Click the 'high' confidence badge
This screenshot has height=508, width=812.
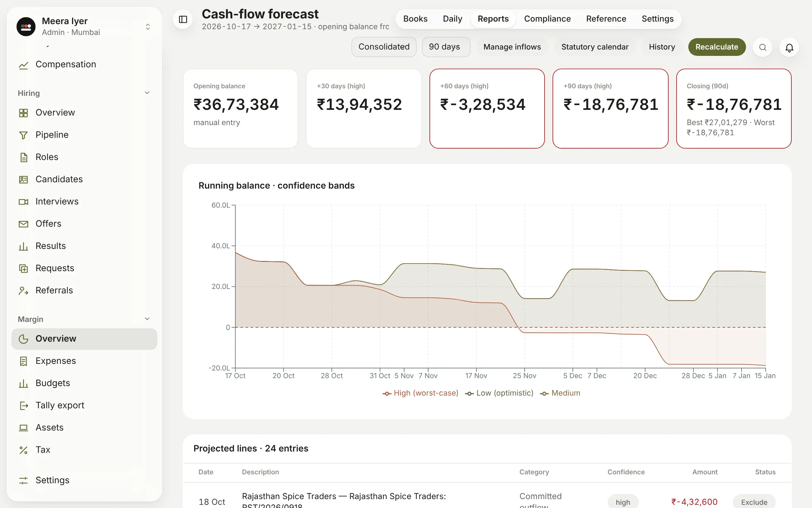[623, 502]
